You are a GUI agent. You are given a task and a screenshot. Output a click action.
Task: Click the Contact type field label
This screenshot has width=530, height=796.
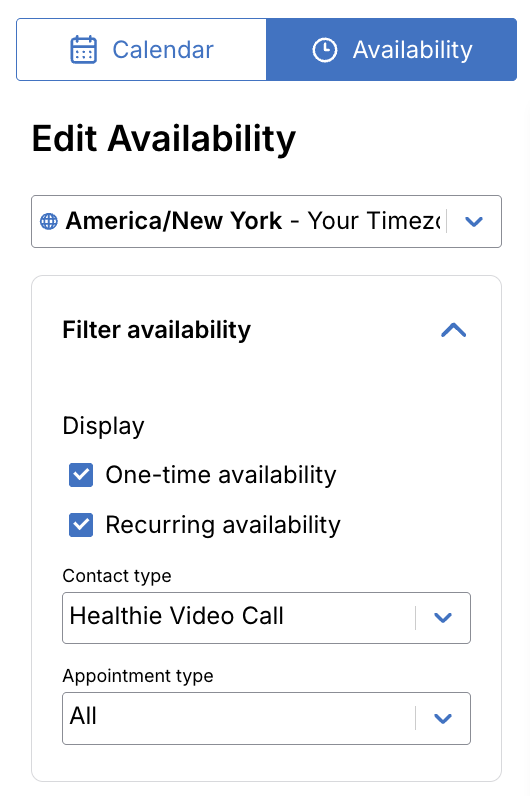pos(117,576)
